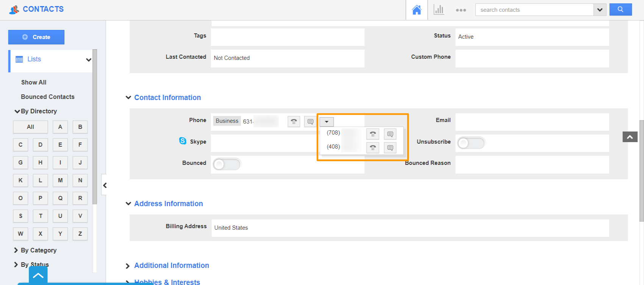Select Show All in the sidebar
This screenshot has width=644, height=285.
[x=34, y=82]
